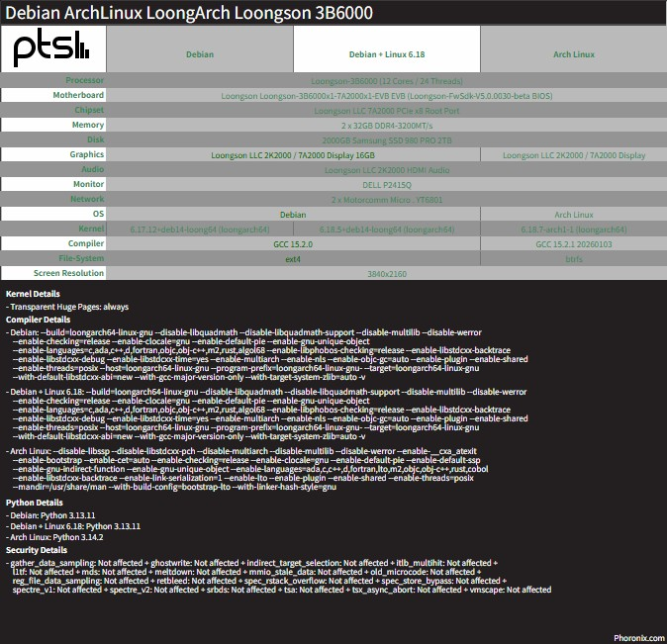Click the GCC 15.2.0 compiler value
The height and width of the screenshot is (644, 667).
pos(293,244)
